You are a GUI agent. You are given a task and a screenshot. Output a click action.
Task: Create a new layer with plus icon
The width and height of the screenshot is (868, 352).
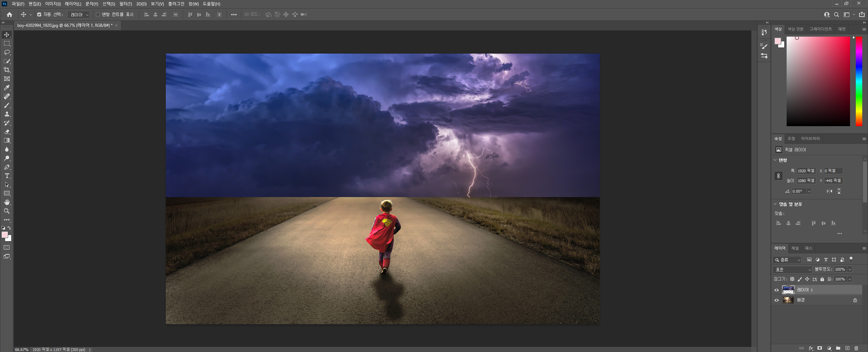[847, 348]
